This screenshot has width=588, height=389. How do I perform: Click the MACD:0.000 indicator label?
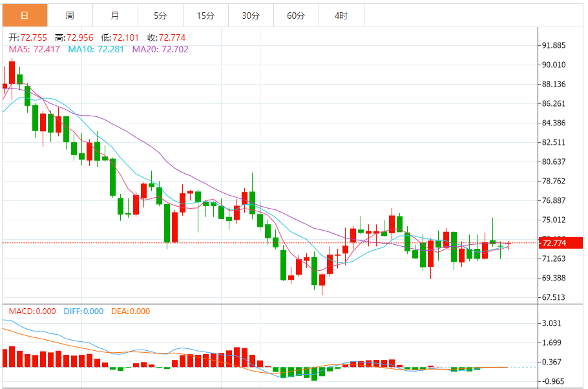point(32,311)
